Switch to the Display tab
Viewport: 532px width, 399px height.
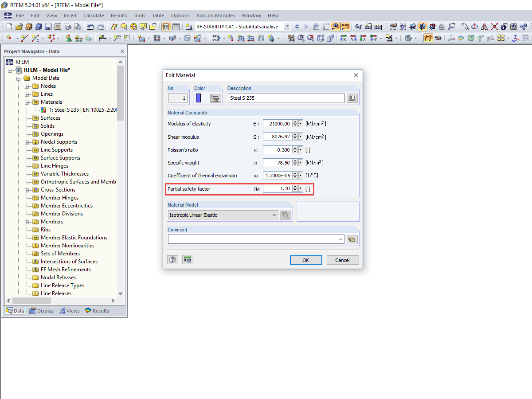click(x=42, y=310)
